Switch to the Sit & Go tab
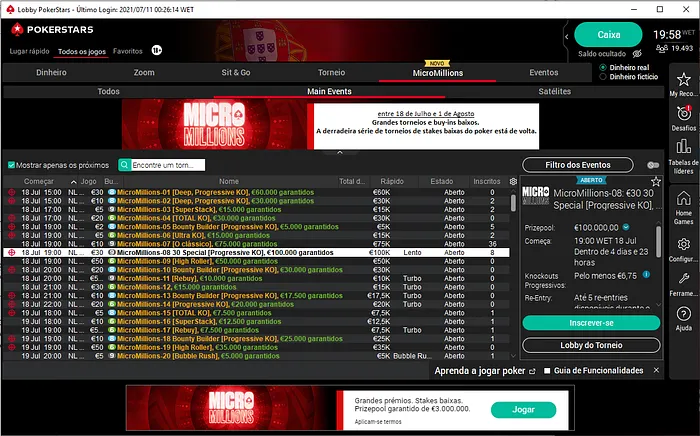 [x=236, y=72]
